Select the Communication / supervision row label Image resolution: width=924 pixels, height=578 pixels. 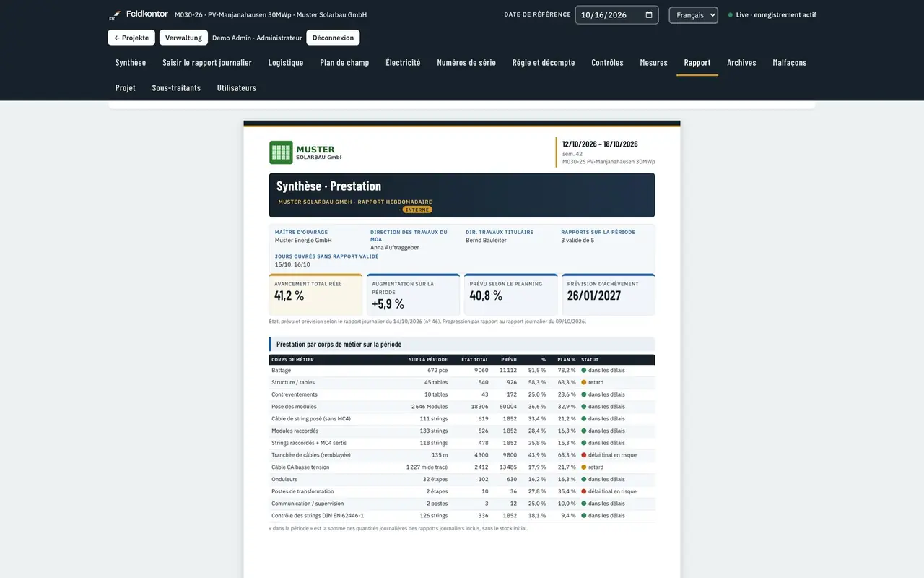308,504
